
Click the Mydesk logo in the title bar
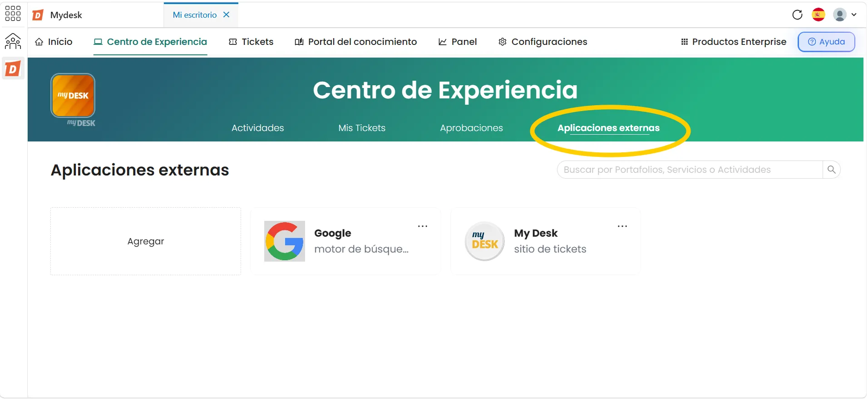(38, 15)
